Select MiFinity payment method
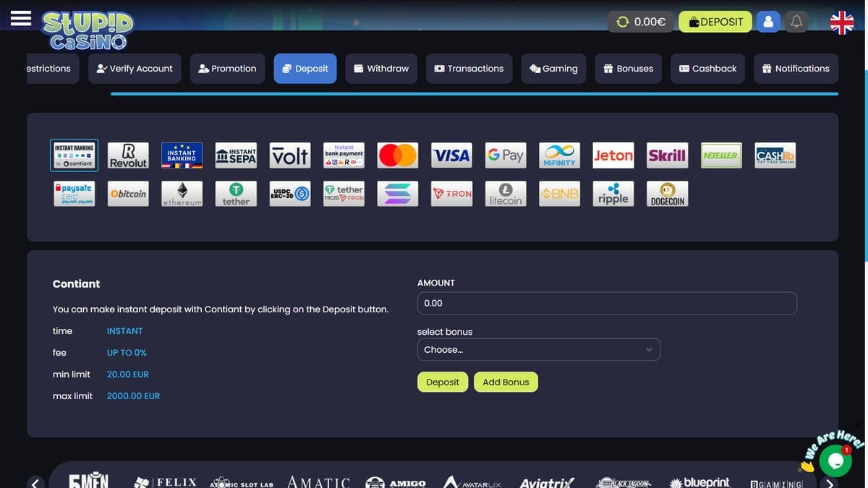Viewport: 868px width, 488px height. tap(559, 155)
